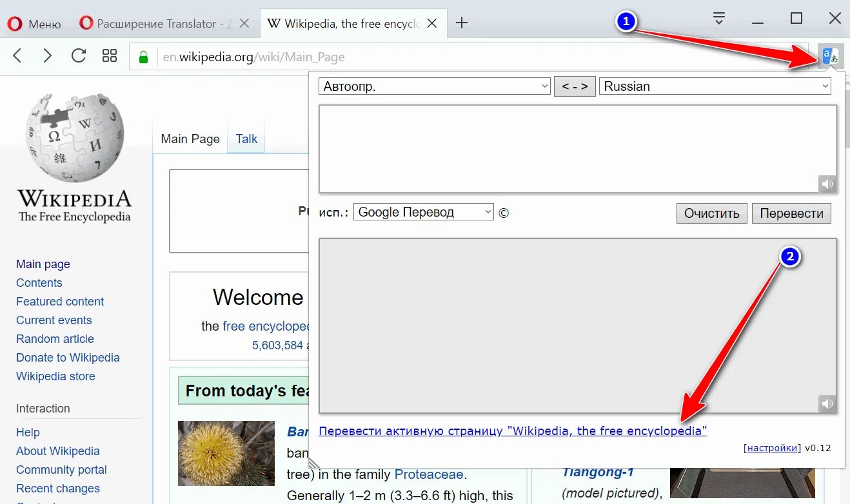Viewport: 850px width, 504px height.
Task: Open the About Wikipedia link
Action: tap(58, 451)
